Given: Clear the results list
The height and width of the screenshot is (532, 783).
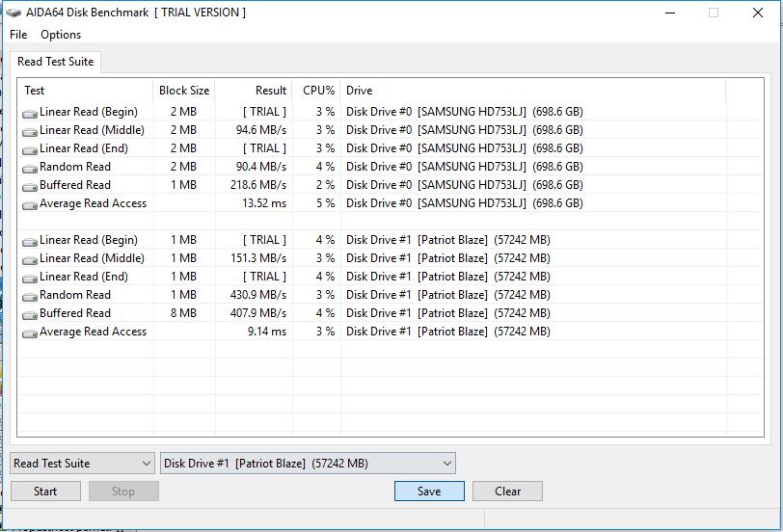Looking at the screenshot, I should [507, 492].
